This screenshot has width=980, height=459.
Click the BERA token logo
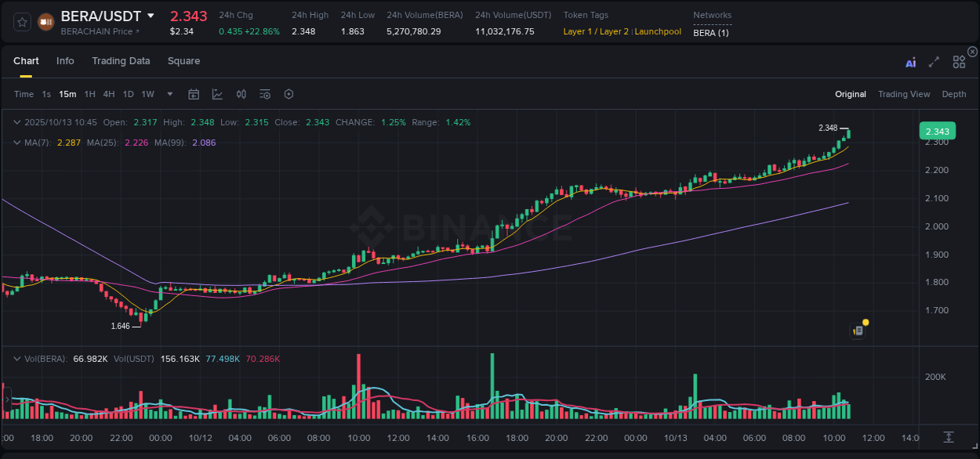pyautogui.click(x=45, y=21)
